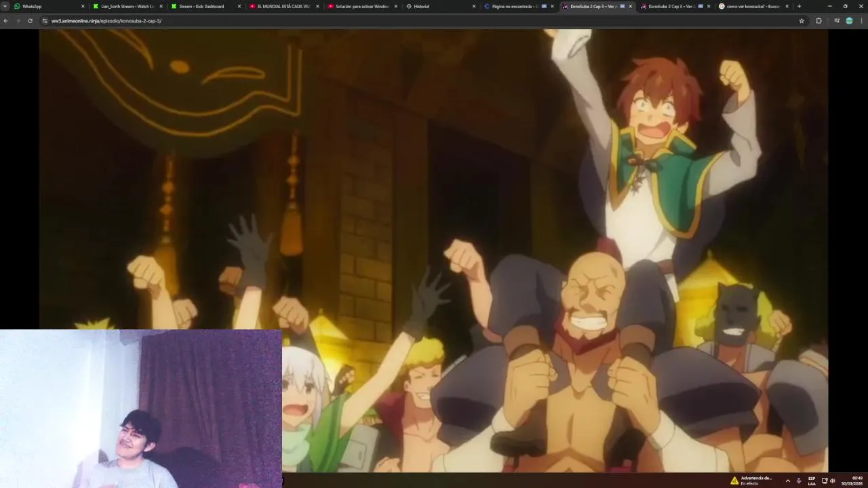Switch to the Stream – Kick Dashboard tab
This screenshot has width=868, height=488.
point(206,6)
